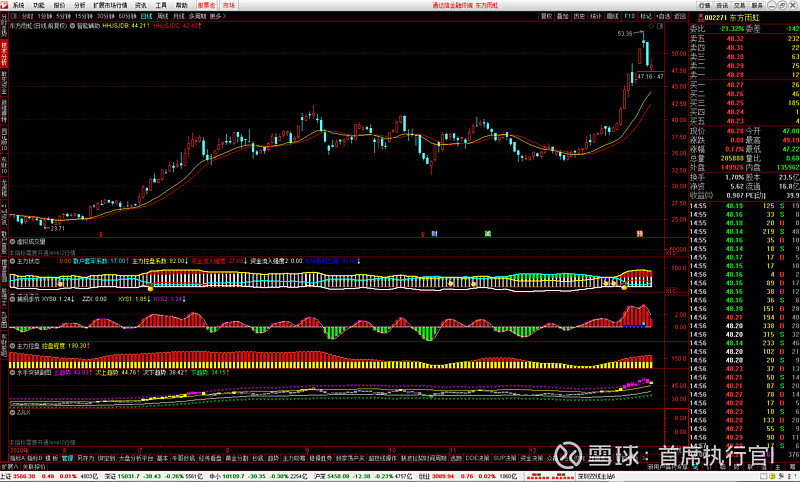Screen dimensions: 800x482
Task: Open the 工具 menu
Action: 161,5
